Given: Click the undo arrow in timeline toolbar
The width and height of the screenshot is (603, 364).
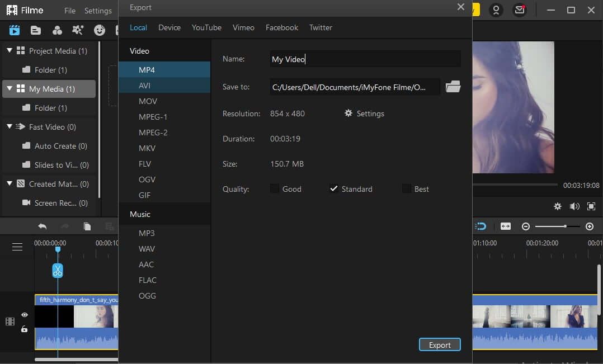Looking at the screenshot, I should [x=43, y=226].
